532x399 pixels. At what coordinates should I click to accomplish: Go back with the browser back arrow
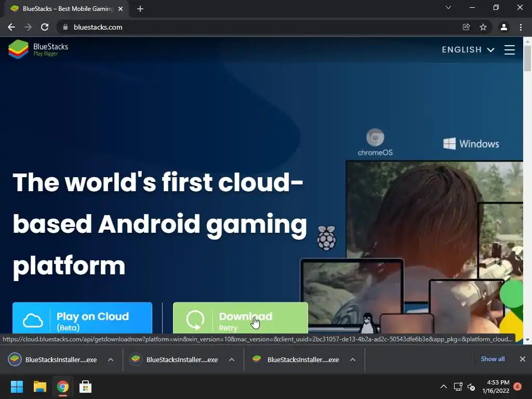point(11,27)
